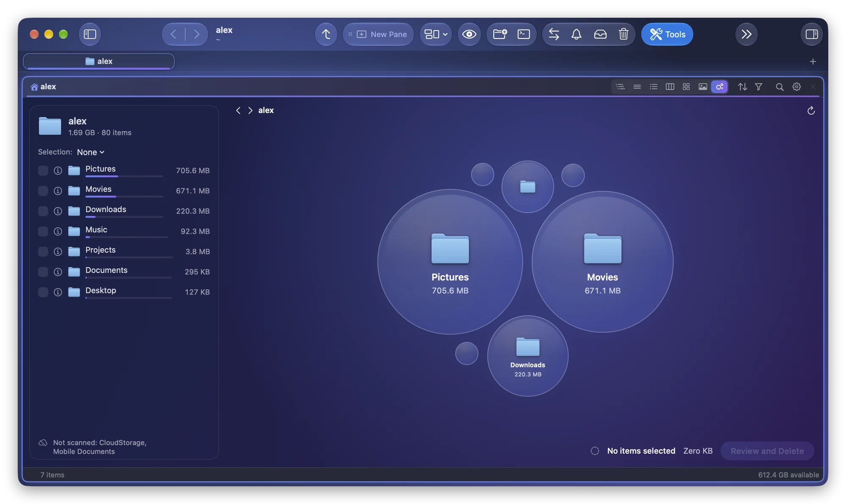846x504 pixels.
Task: Toggle the left sidebar panel
Action: point(90,34)
